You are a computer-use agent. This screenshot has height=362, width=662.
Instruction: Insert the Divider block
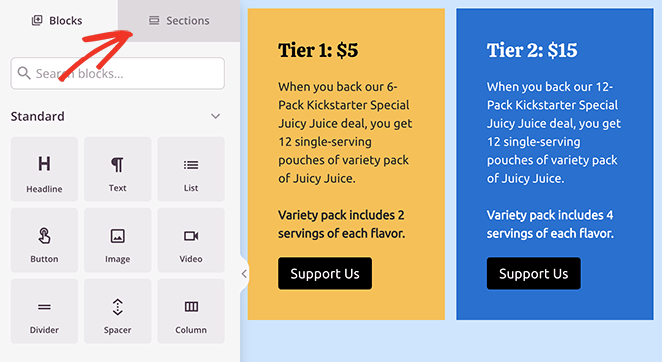[44, 311]
